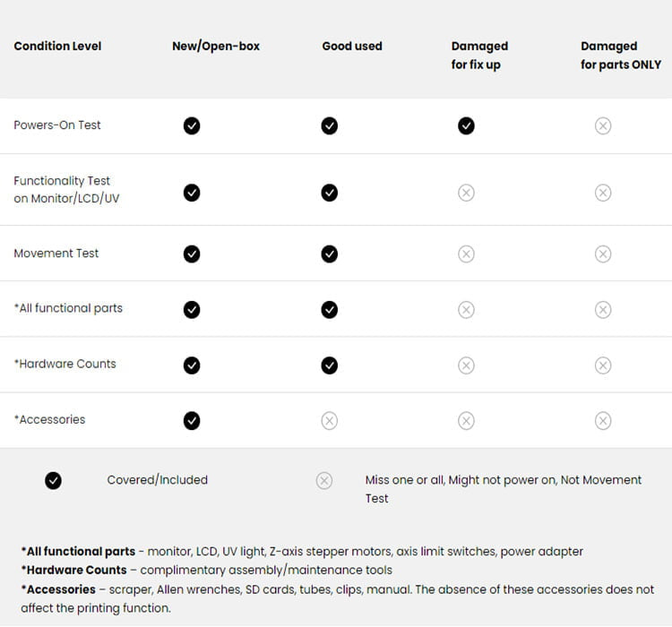The height and width of the screenshot is (627, 672).
Task: Click the Covered/Included legend checkmark icon
Action: point(54,481)
